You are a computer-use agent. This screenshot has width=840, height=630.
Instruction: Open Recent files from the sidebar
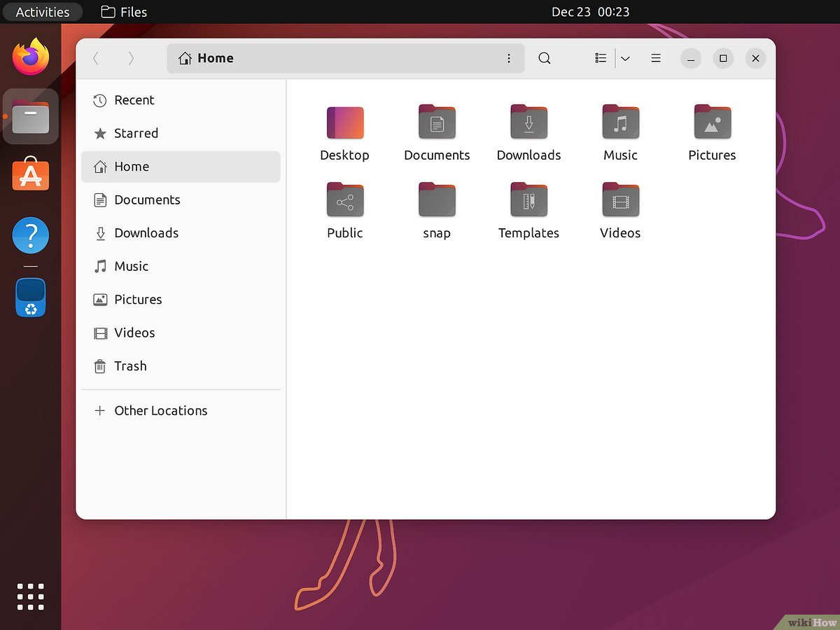[x=134, y=100]
